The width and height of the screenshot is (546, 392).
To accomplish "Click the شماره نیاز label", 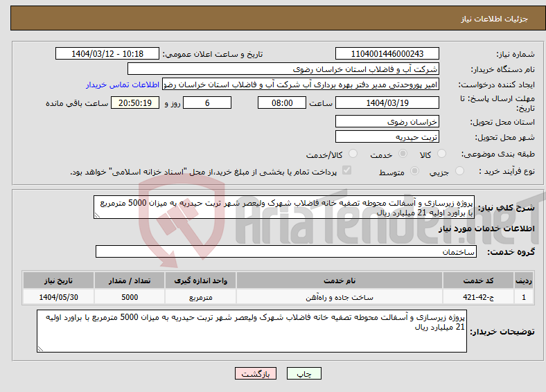I will [516, 54].
